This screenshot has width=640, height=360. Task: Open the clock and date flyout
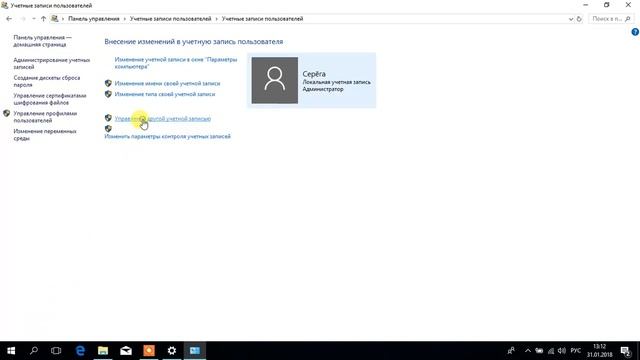click(600, 351)
